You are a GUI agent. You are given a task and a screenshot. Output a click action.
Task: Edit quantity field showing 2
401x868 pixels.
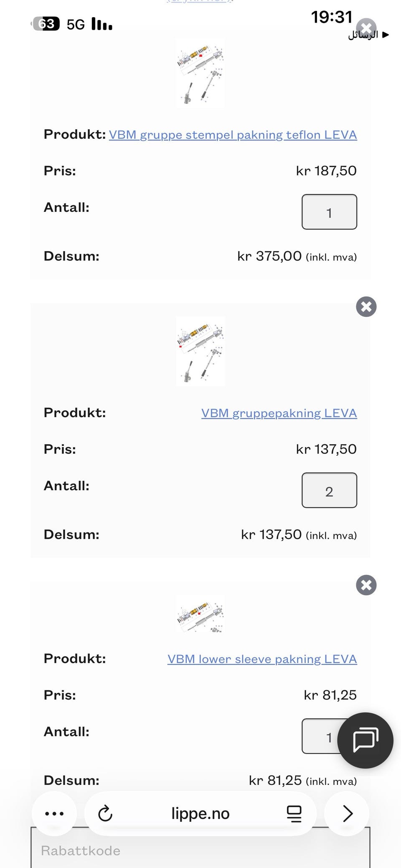click(x=329, y=490)
